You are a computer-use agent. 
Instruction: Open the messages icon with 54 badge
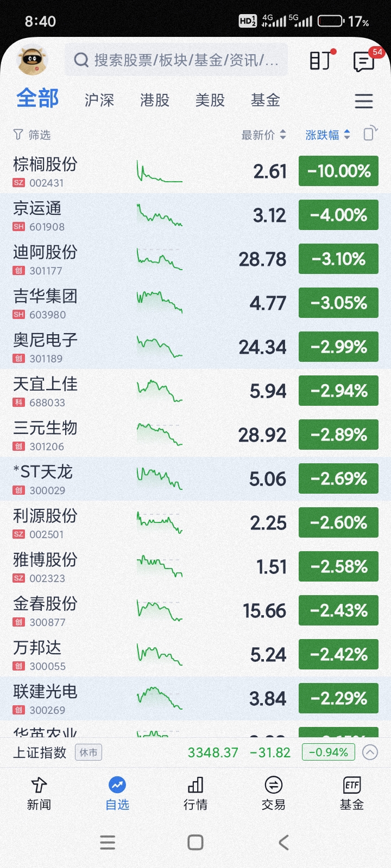365,61
